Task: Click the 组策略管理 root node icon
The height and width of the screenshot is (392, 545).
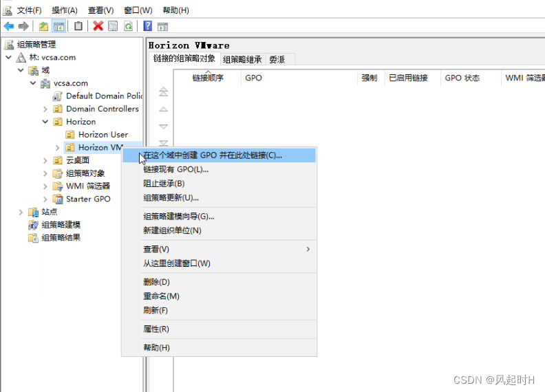Action: (x=9, y=45)
